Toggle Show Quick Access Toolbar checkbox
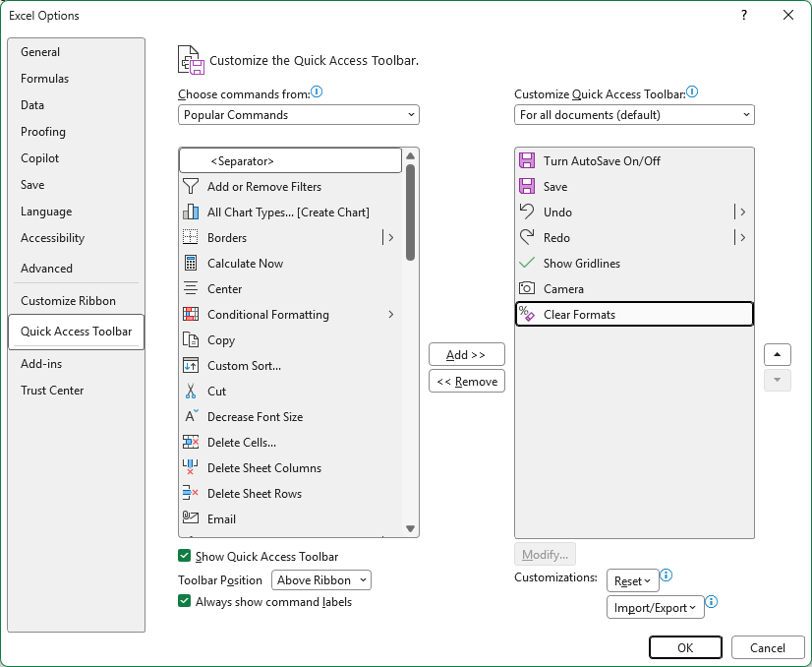The height and width of the screenshot is (667, 812). click(x=185, y=556)
